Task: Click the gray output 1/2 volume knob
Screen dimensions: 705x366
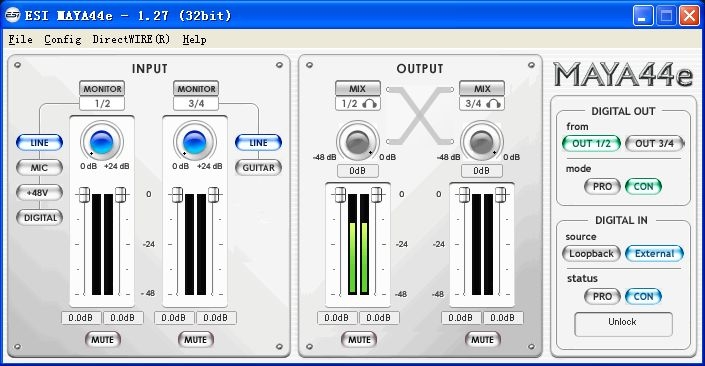Action: (357, 142)
